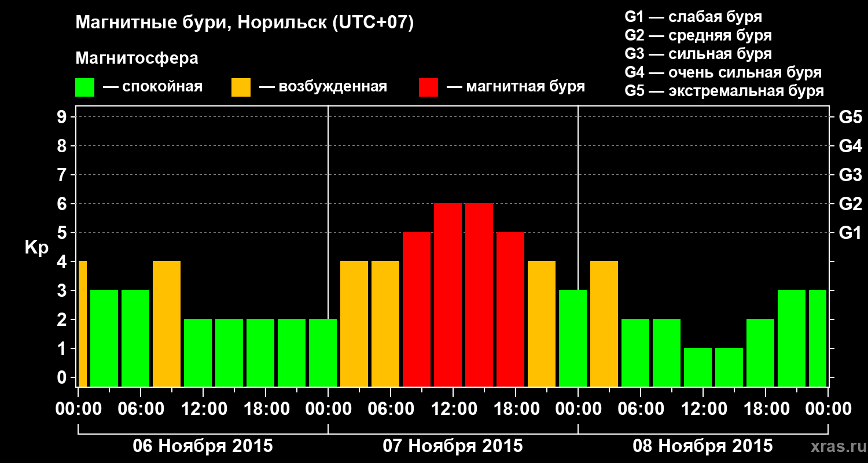Screen dimensions: 868x463
Task: Click the green 'спокойная' legend swatch
Action: (84, 87)
